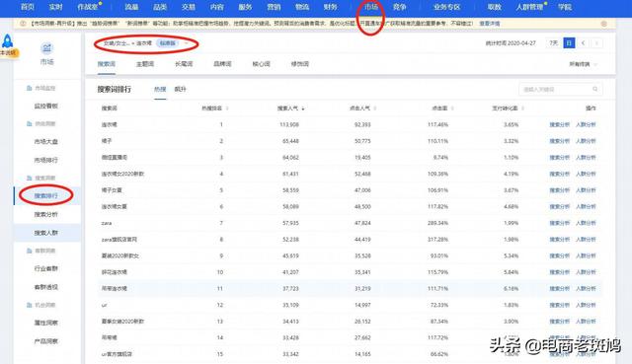Open 搜索分析 for the rank 1 row
This screenshot has width=632, height=364.
pyautogui.click(x=560, y=125)
